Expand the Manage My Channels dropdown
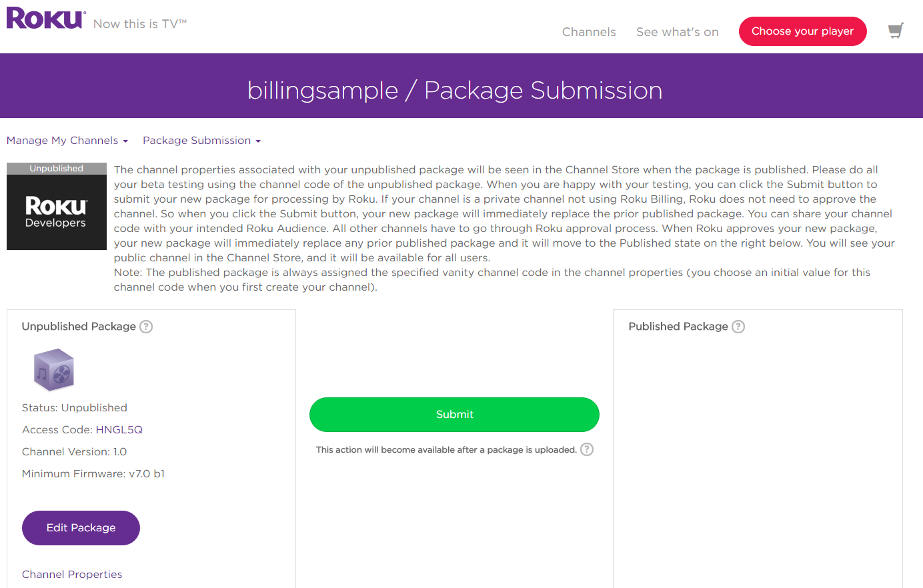The width and height of the screenshot is (923, 588). click(67, 141)
